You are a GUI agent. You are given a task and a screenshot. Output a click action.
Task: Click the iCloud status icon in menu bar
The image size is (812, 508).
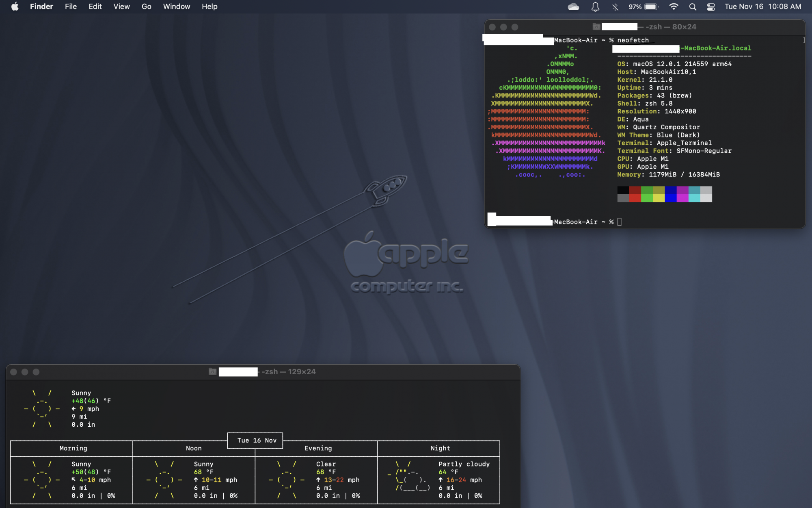(573, 7)
